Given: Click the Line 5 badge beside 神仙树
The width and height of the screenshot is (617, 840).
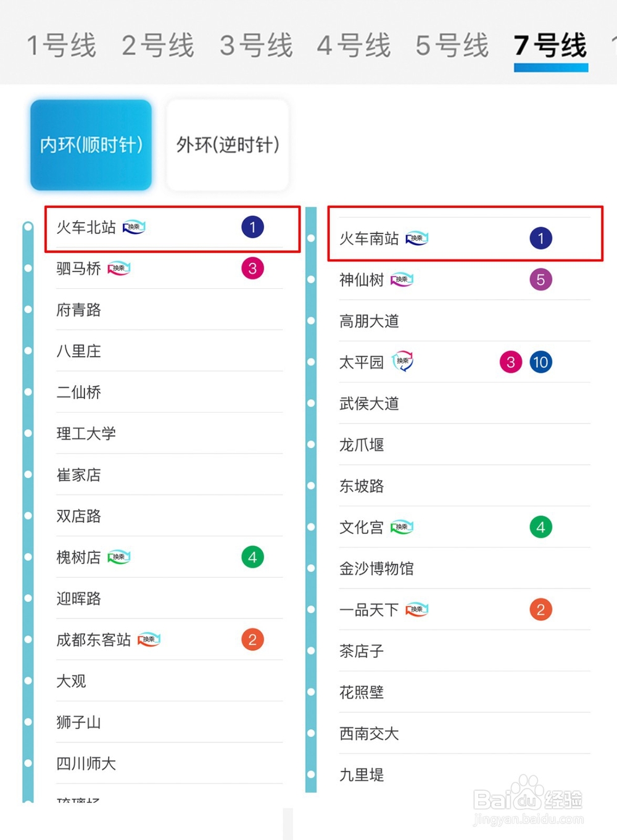Looking at the screenshot, I should 540,280.
